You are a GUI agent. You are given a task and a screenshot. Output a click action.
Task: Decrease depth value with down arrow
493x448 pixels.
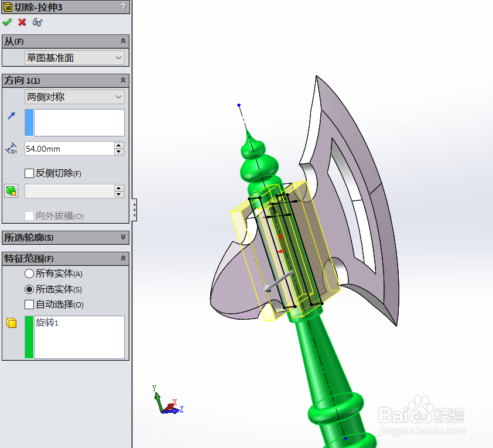(x=118, y=152)
